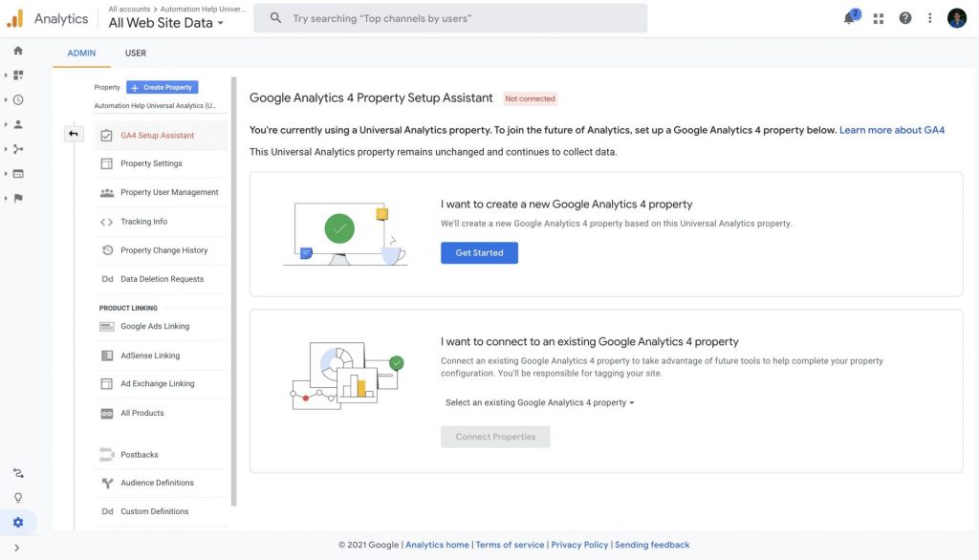Click the back arrow button in property column
Viewport: 979px width, 560px height.
(x=74, y=134)
